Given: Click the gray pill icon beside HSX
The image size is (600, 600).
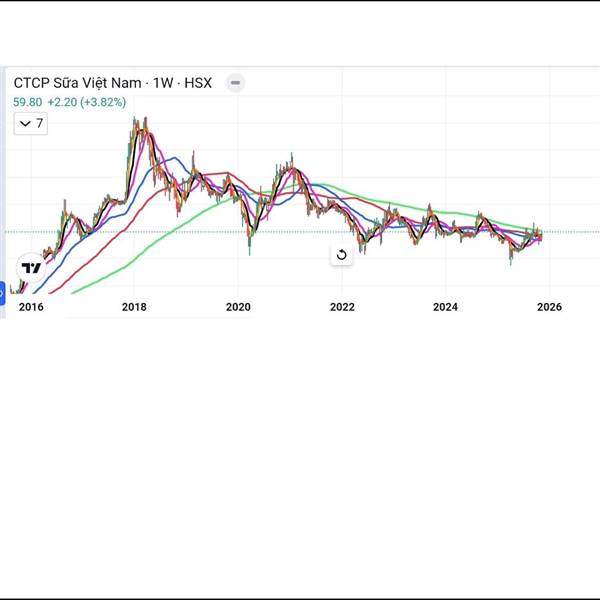Looking at the screenshot, I should 235,83.
